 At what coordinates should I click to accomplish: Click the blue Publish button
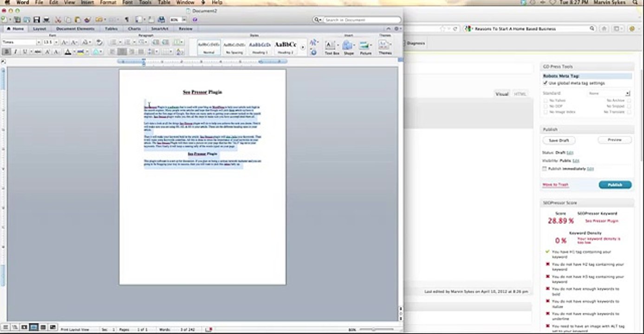[x=615, y=185]
